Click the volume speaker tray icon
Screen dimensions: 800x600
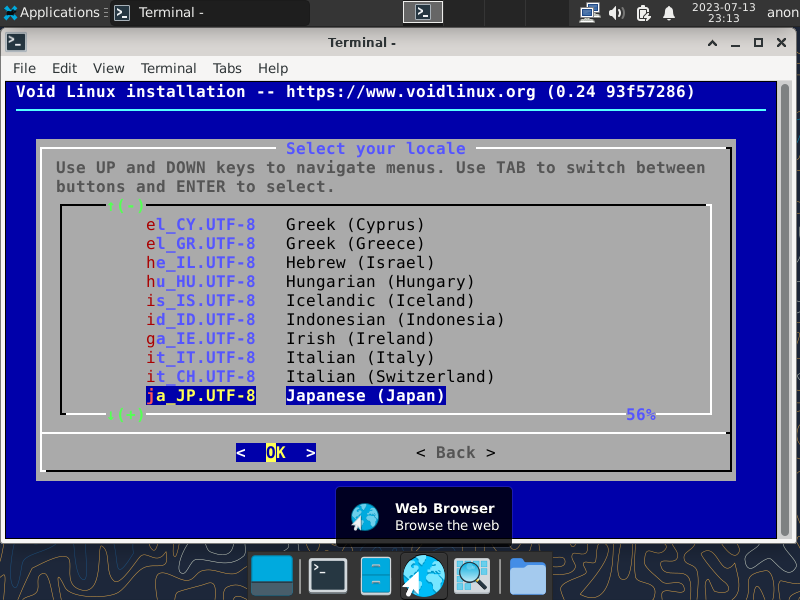pos(616,12)
